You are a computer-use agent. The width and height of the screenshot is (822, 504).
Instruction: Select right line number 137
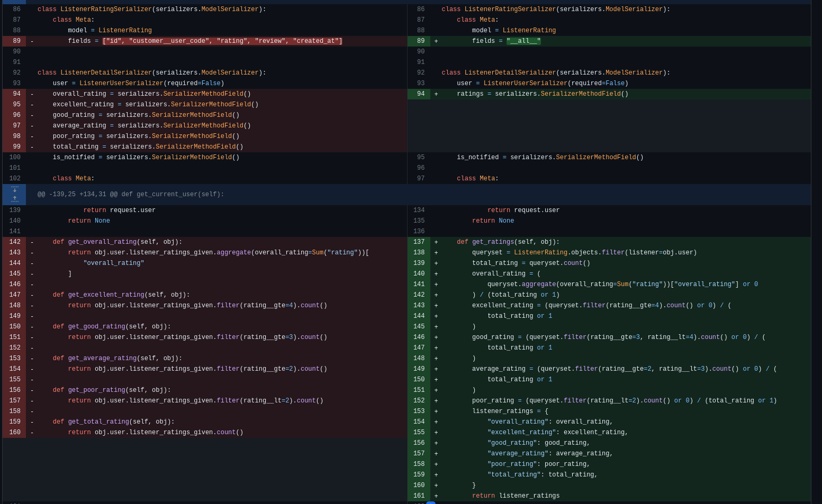419,242
